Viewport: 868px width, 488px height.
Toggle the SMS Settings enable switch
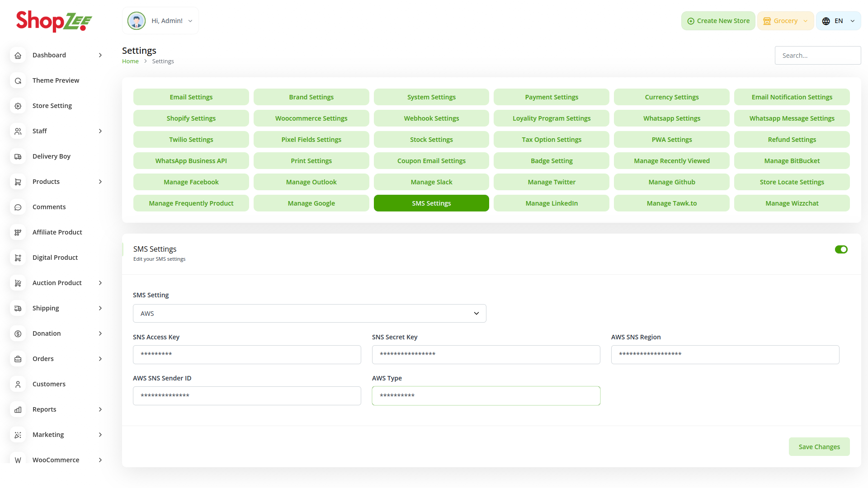[x=841, y=249]
